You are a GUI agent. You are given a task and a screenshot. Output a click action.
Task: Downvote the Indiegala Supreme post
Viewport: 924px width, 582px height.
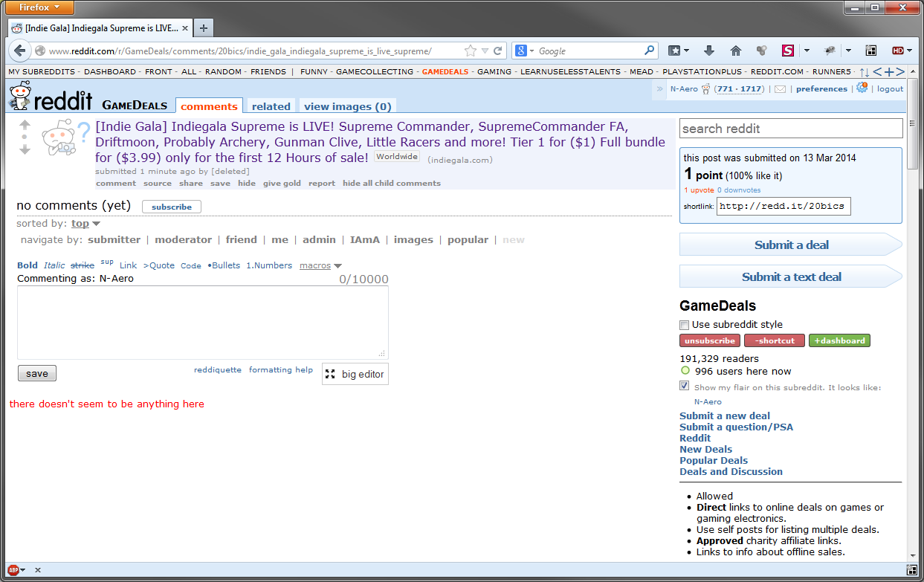25,149
